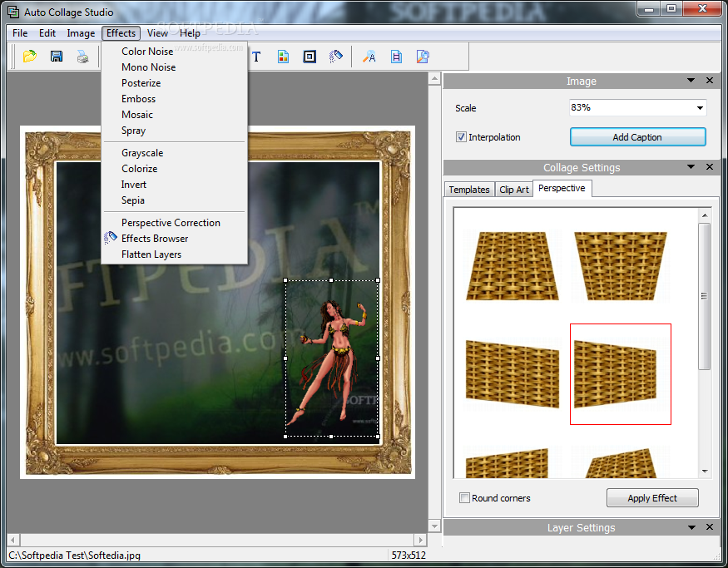Image resolution: width=728 pixels, height=568 pixels.
Task: Click the selected dancer clip art layer
Action: [x=331, y=358]
